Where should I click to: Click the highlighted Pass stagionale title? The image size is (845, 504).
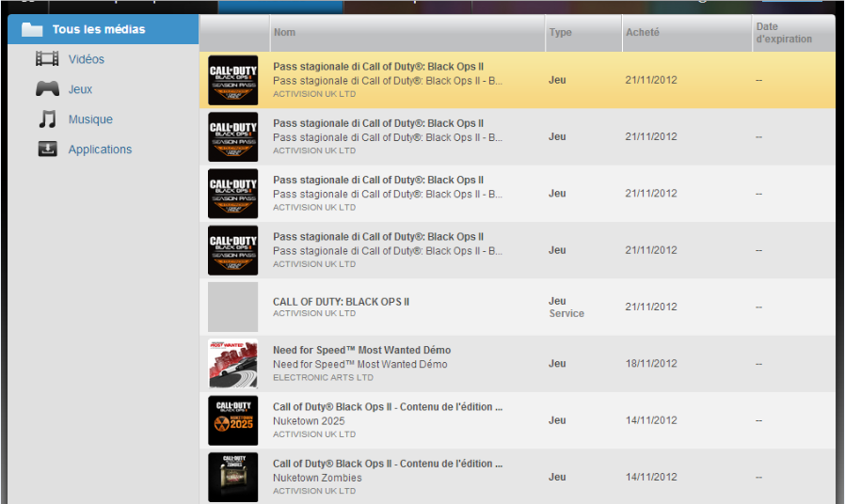[378, 66]
